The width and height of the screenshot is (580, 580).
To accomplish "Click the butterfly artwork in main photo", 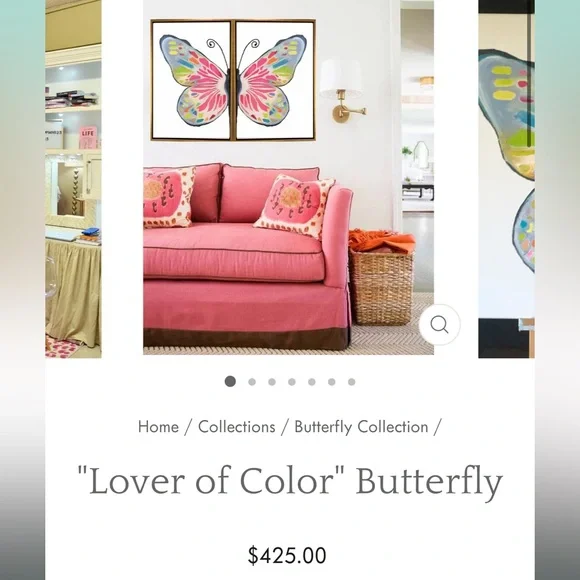I will [233, 80].
